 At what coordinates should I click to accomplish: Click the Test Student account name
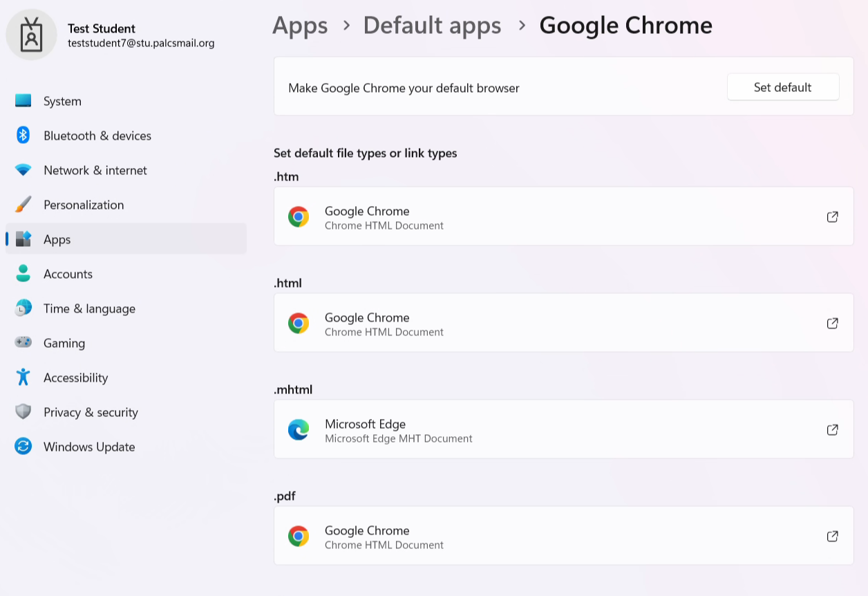tap(102, 28)
